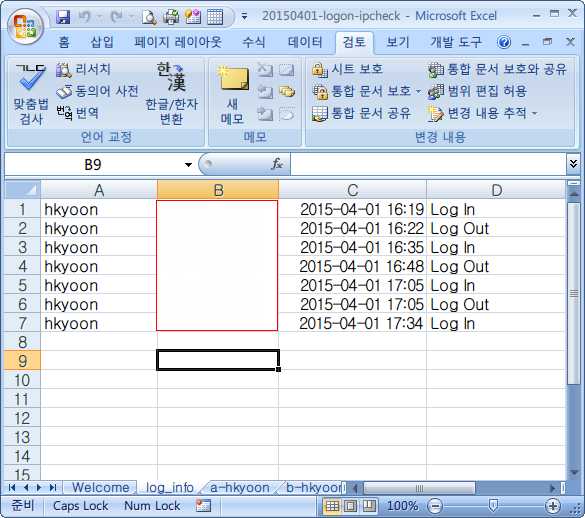The image size is (585, 518).
Task: Click the save icon in quick access toolbar
Action: [x=63, y=17]
